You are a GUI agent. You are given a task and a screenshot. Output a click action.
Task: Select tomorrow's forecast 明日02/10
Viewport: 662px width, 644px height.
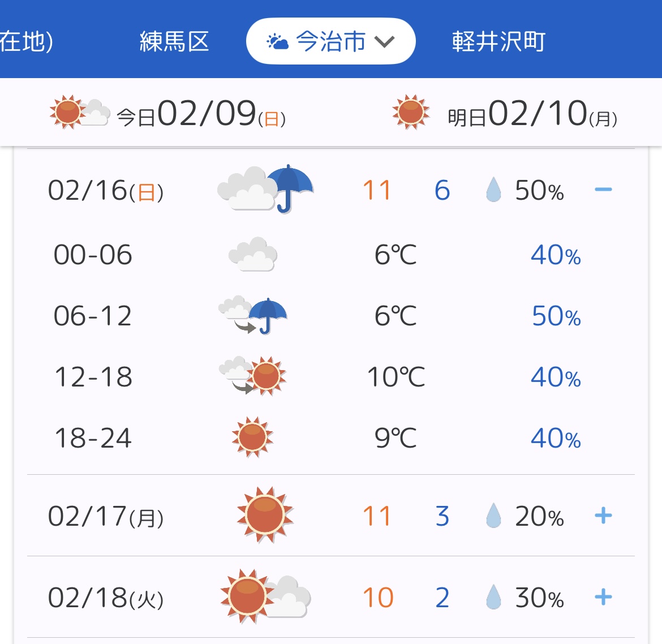[x=505, y=113]
